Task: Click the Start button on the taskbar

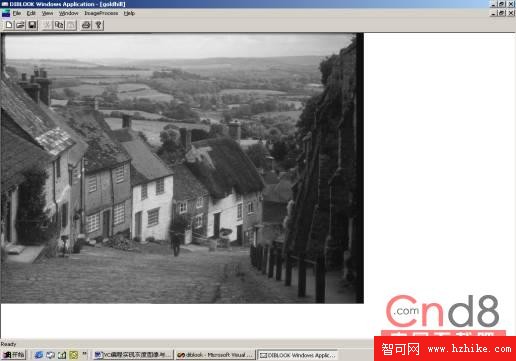Action: (13, 355)
